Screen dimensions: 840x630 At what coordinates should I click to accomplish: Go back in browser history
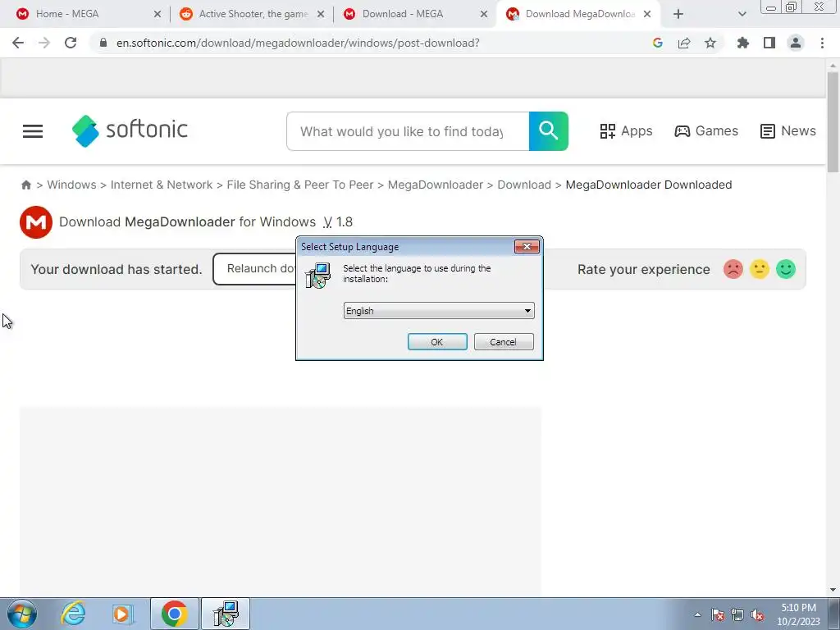pyautogui.click(x=18, y=43)
